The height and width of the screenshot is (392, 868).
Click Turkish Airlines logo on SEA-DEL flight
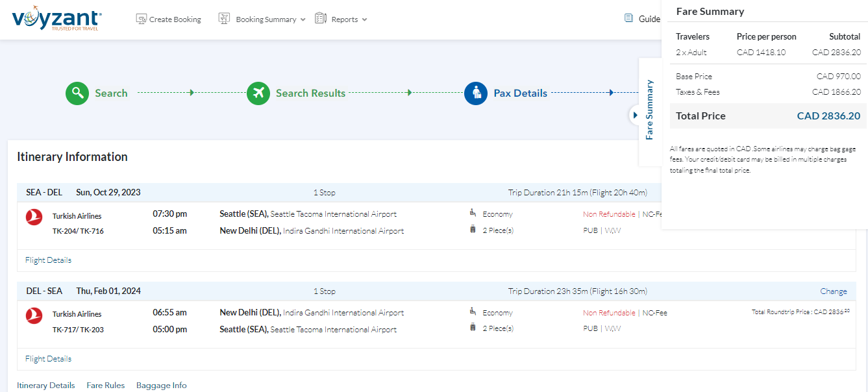pyautogui.click(x=34, y=217)
